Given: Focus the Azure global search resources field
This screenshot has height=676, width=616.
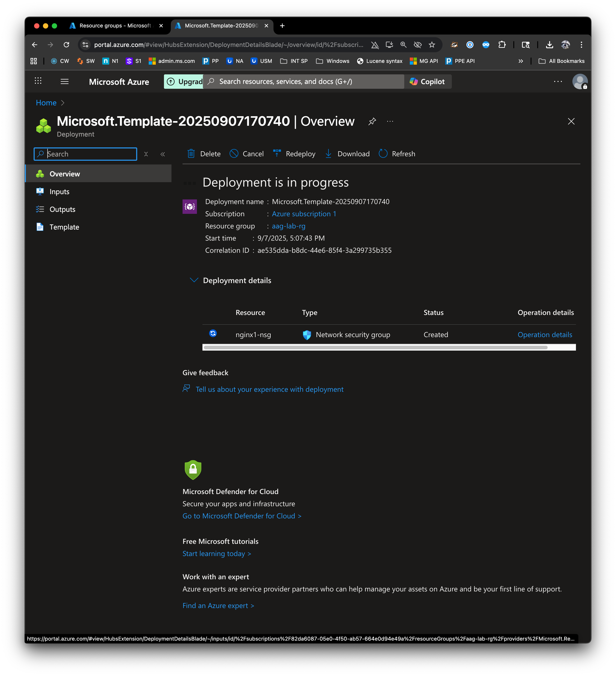Looking at the screenshot, I should tap(303, 81).
